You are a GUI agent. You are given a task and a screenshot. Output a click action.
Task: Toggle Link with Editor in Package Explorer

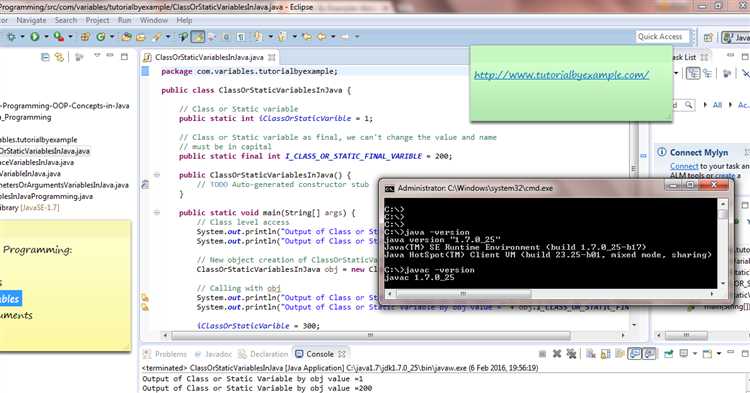[x=59, y=57]
